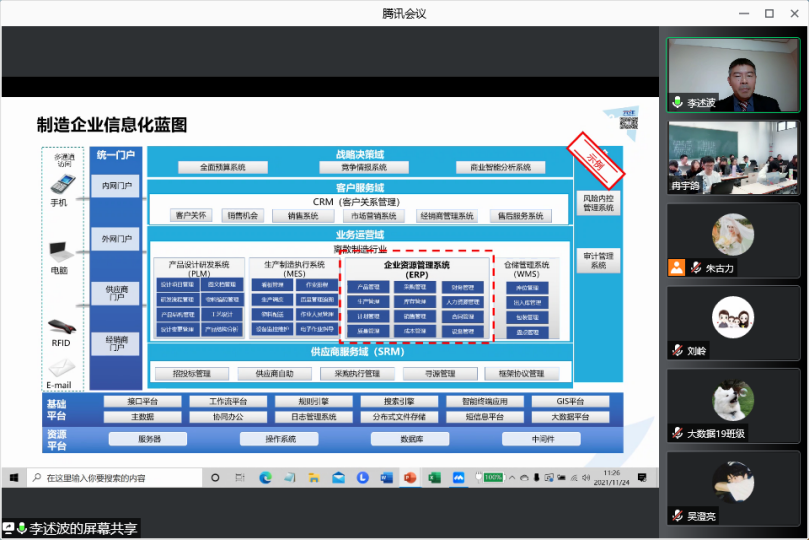809x540 pixels.
Task: Click the Mail app taskbar icon
Action: (x=337, y=478)
